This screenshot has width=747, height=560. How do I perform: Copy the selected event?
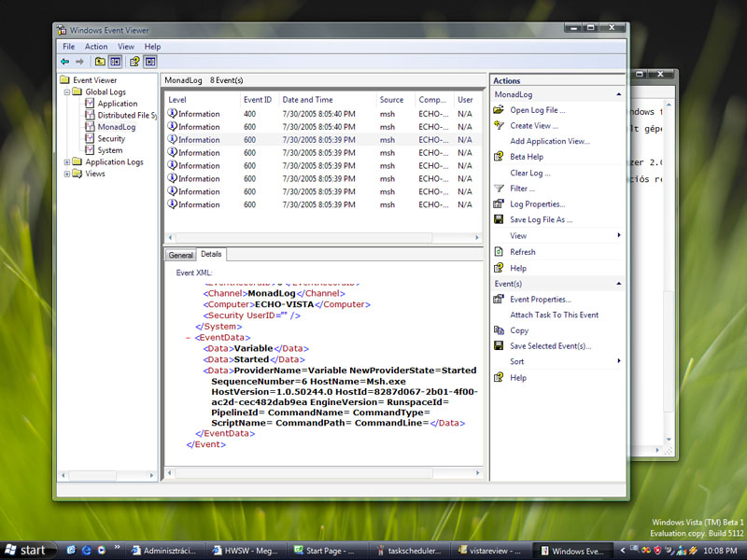click(519, 330)
